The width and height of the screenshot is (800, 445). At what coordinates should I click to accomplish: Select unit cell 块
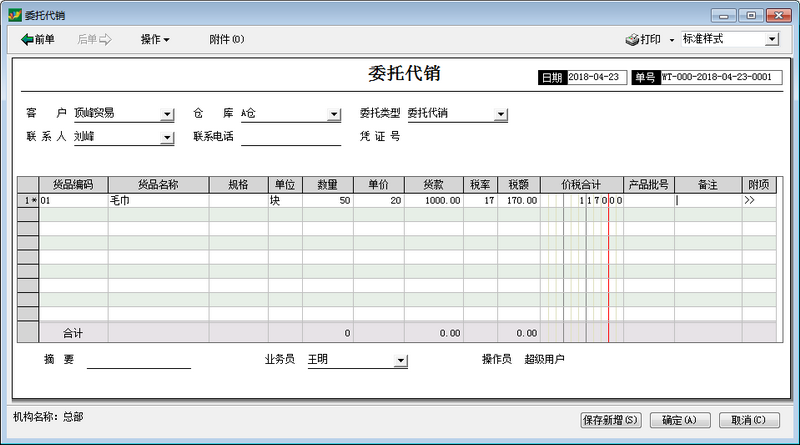click(285, 201)
